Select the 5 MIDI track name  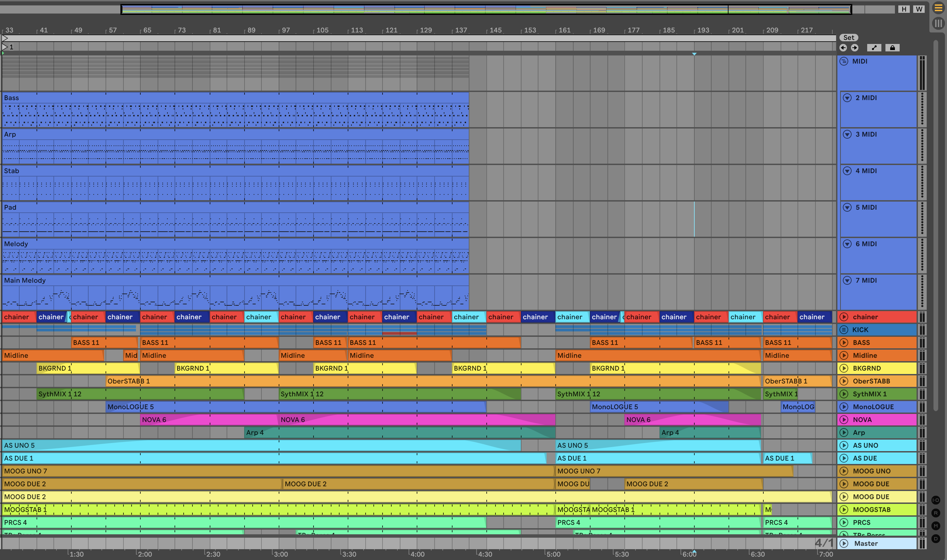click(866, 207)
